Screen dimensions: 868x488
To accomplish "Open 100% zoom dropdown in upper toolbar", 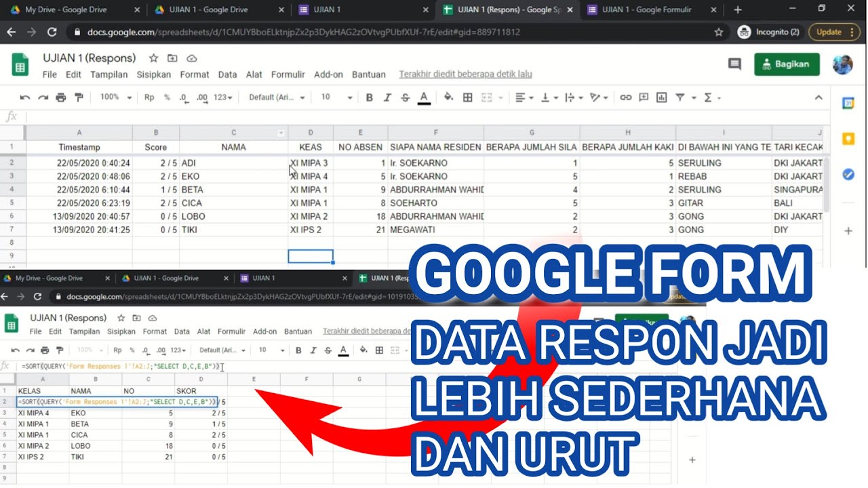I will [116, 98].
